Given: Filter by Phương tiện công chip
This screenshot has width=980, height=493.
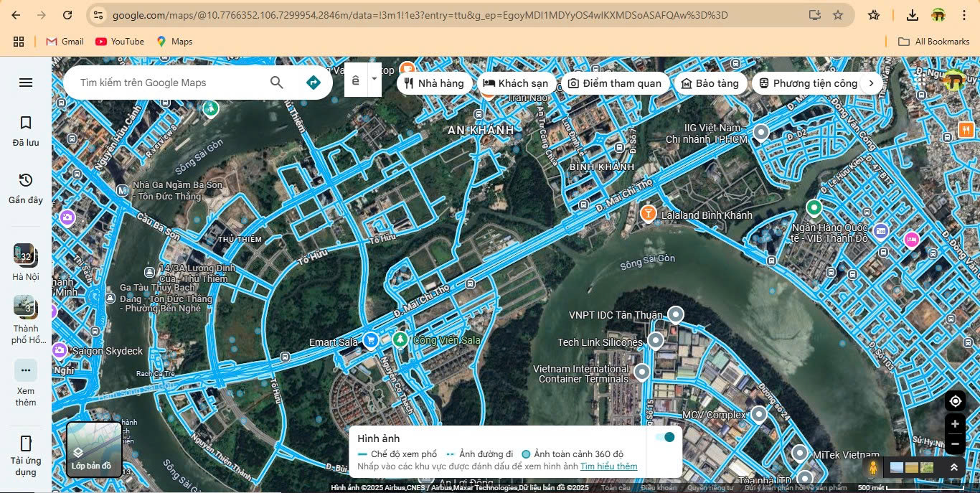Looking at the screenshot, I should [x=808, y=83].
